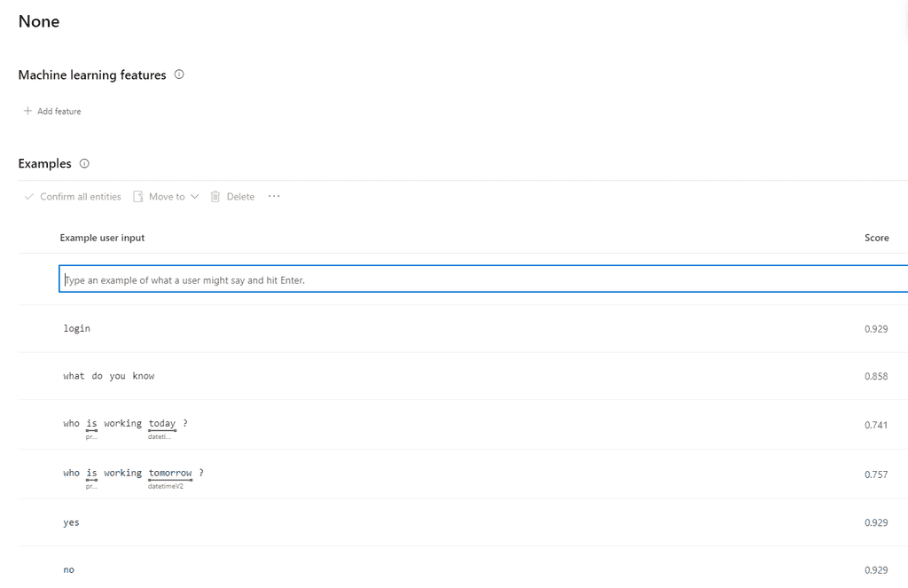908x588 pixels.
Task: Select the 'what do you know' utterance
Action: pos(108,376)
